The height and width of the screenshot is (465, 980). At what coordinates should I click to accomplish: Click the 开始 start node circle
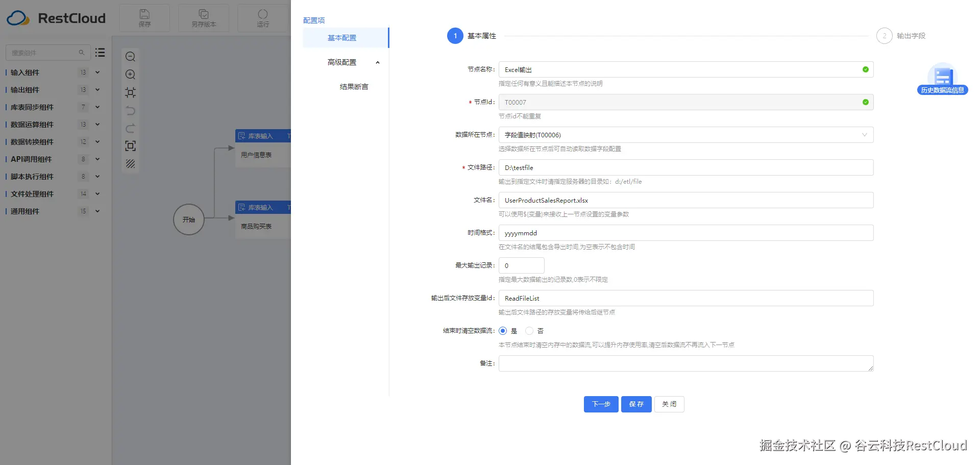click(189, 219)
